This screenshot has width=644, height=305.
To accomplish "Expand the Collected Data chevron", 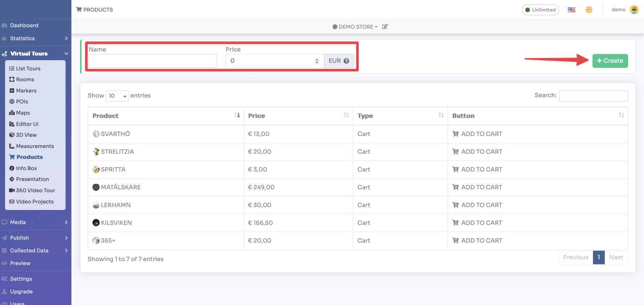I will (x=66, y=251).
